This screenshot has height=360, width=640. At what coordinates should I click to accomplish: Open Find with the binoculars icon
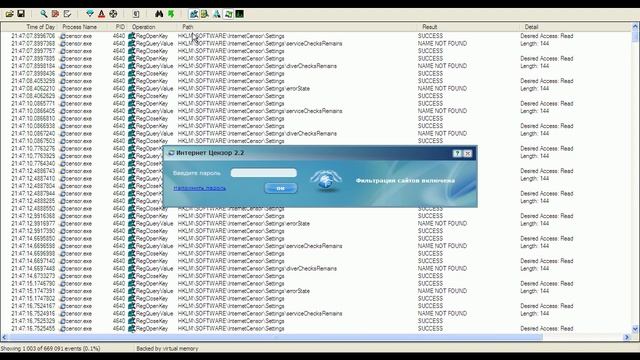point(159,14)
